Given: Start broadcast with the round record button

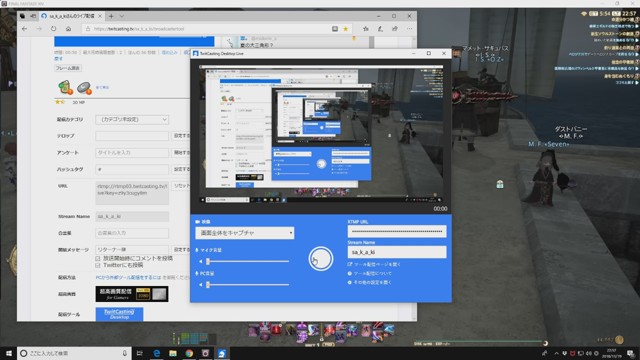Looking at the screenshot, I should 321,258.
